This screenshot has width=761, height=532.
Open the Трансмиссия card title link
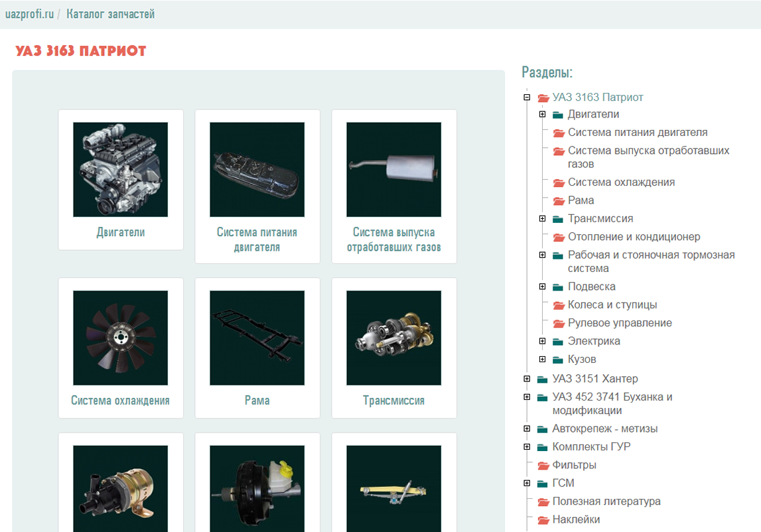tap(393, 401)
